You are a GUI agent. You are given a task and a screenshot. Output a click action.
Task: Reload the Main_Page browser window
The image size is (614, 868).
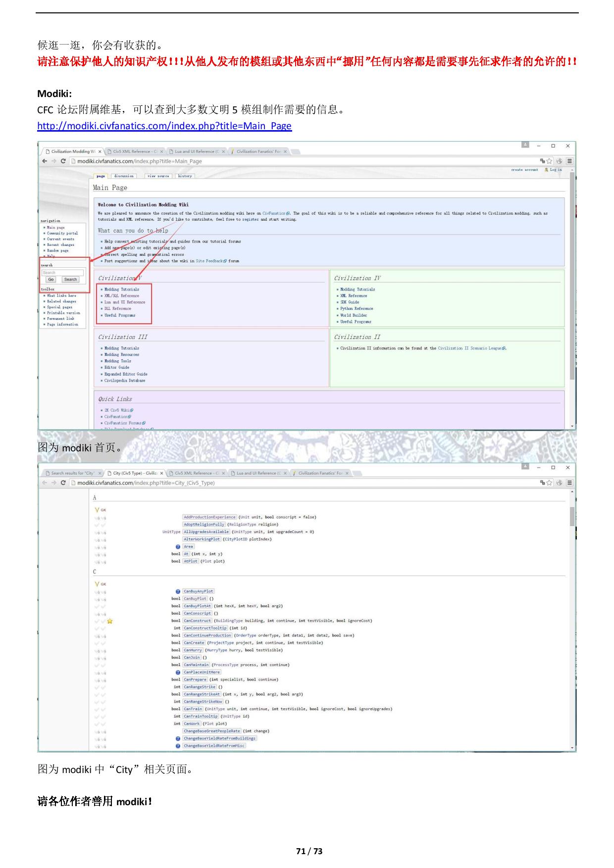click(x=63, y=161)
